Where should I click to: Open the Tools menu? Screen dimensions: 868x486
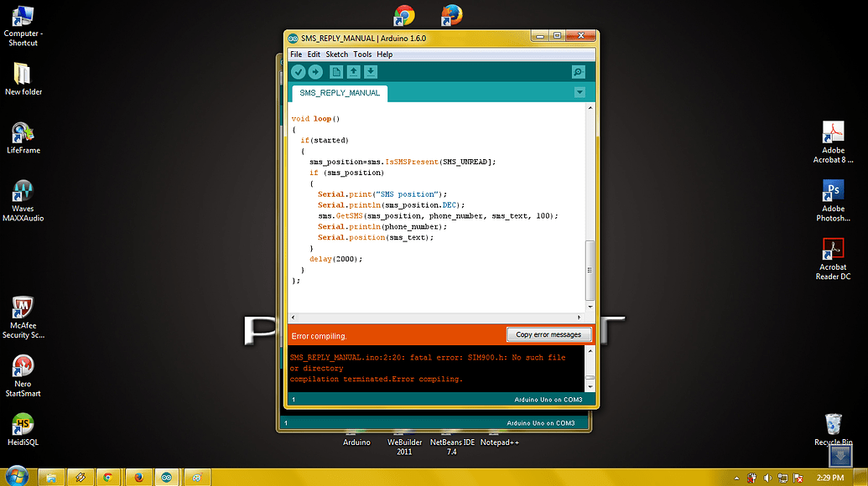(362, 54)
